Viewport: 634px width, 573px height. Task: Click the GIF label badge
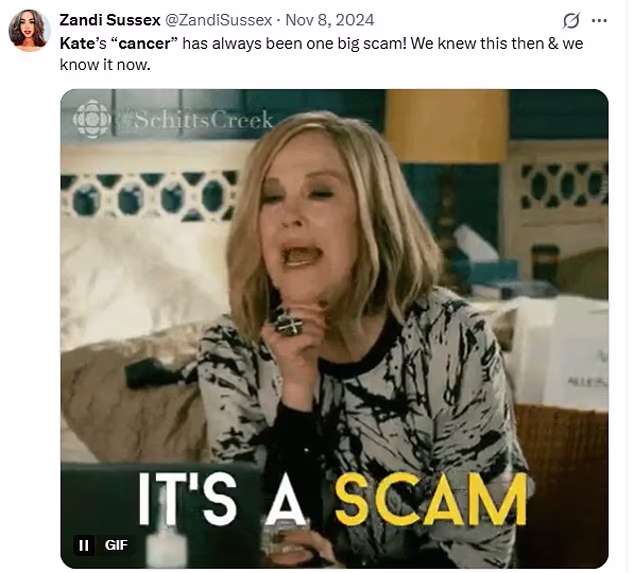pyautogui.click(x=116, y=545)
